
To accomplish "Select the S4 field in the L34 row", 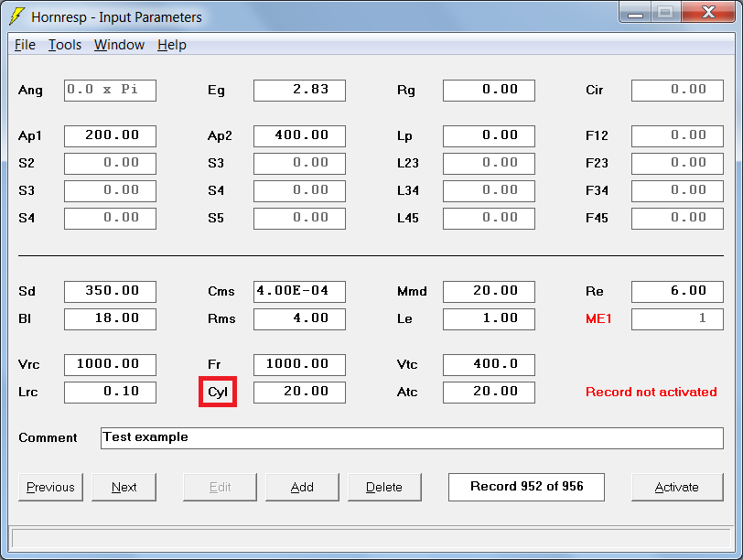I will click(299, 191).
